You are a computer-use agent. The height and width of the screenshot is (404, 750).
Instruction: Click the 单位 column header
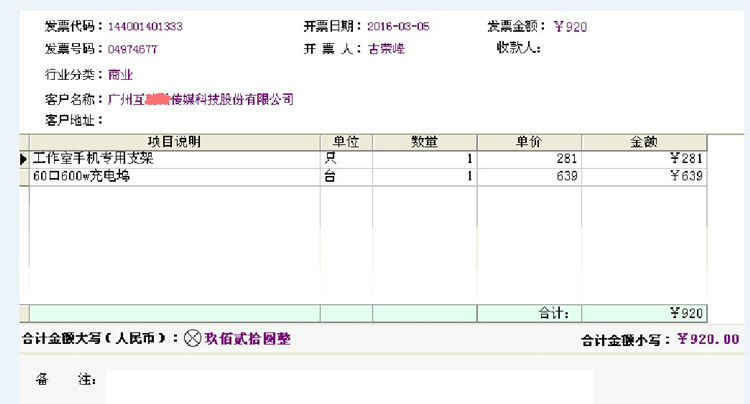pos(346,142)
